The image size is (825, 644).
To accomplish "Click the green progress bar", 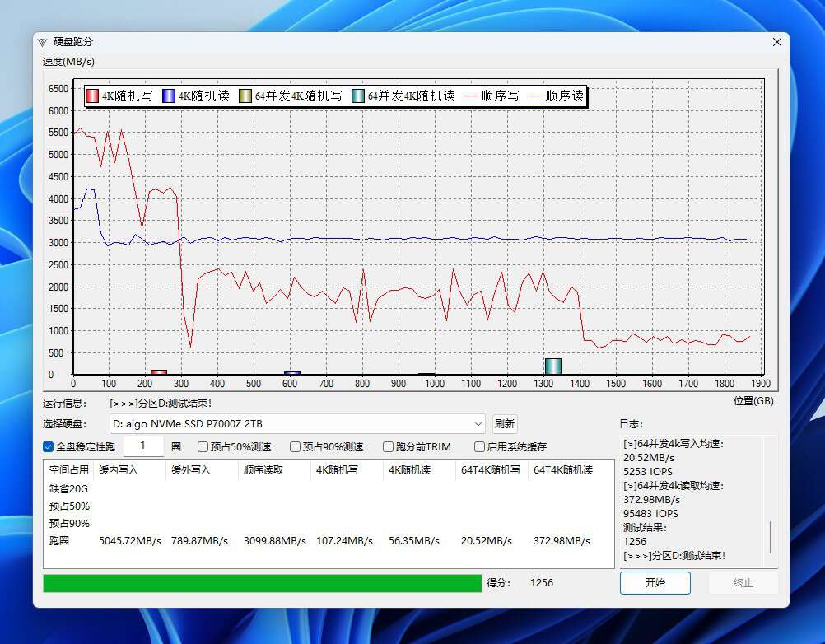I will [x=262, y=583].
